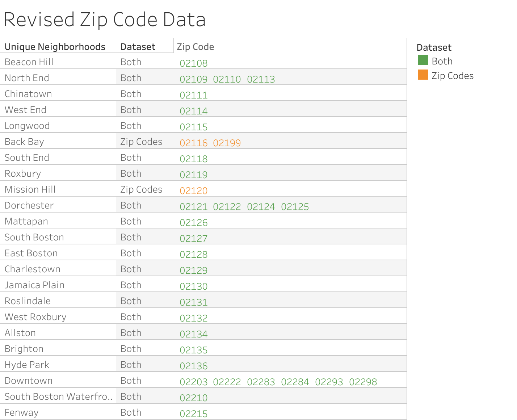Click zip code 02130
Image resolution: width=517 pixels, height=420 pixels.
[194, 286]
